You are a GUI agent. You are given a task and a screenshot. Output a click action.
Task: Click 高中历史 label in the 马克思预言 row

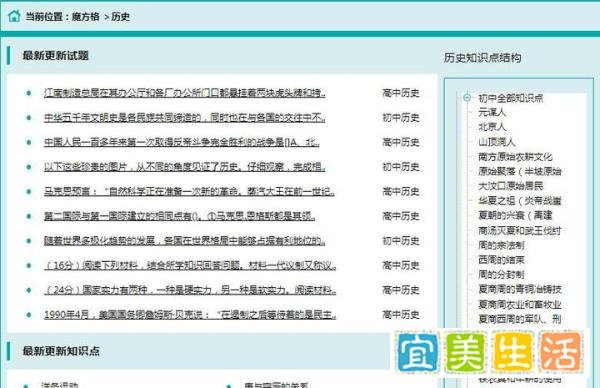pos(401,191)
